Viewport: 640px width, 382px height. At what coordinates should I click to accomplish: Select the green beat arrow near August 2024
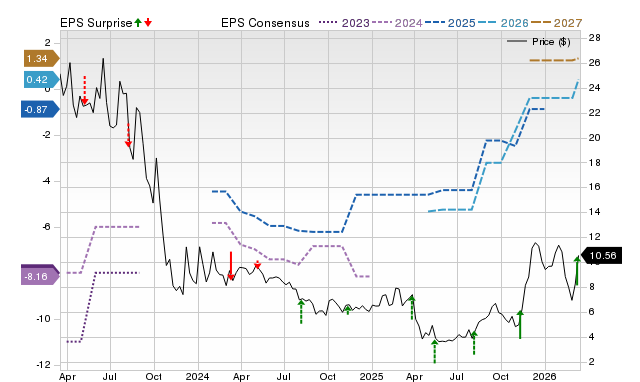pos(301,312)
